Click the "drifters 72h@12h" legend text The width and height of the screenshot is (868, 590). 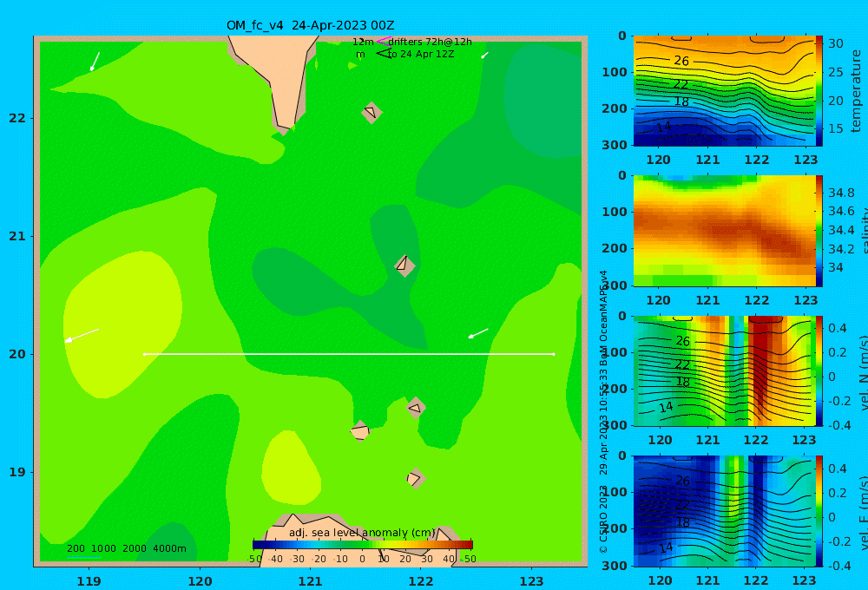point(431,42)
